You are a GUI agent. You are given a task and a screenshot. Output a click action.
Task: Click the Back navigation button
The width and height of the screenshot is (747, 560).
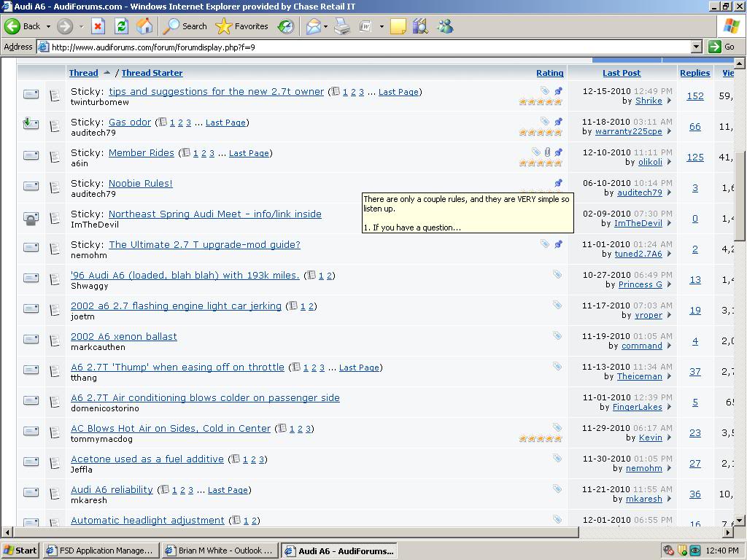[x=23, y=26]
